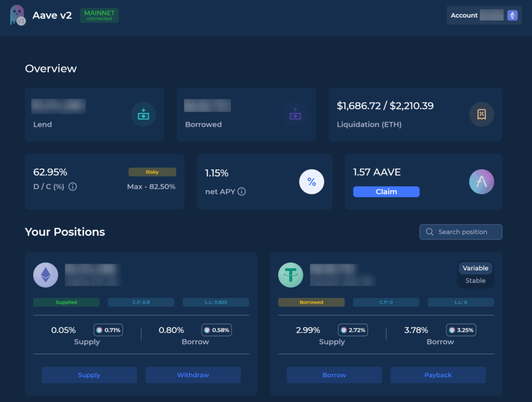Click the net APY percent circle icon
Screen dimensions: 532x402
[x=312, y=181]
